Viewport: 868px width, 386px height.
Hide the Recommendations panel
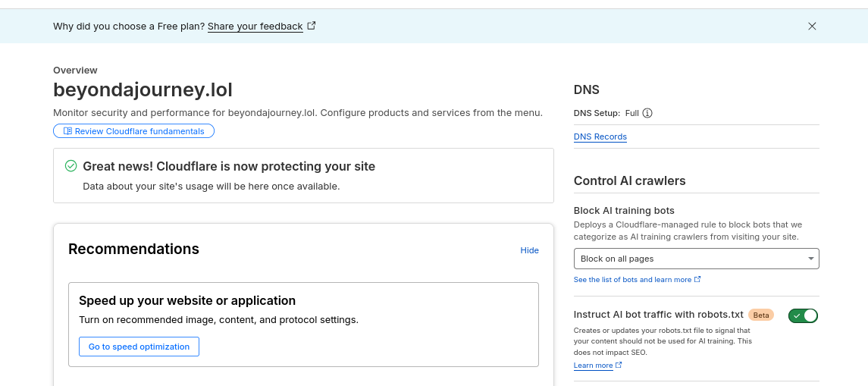click(x=529, y=250)
